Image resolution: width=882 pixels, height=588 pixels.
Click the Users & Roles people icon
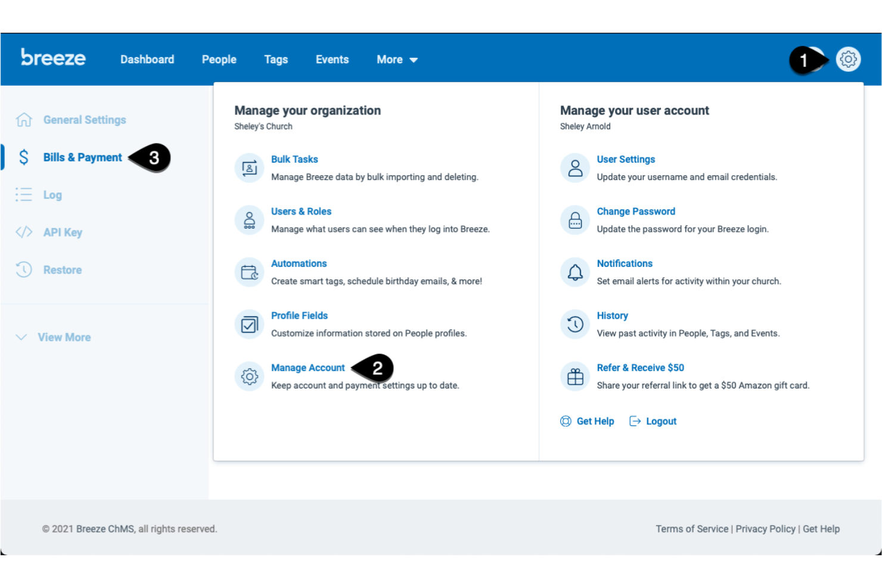click(249, 220)
